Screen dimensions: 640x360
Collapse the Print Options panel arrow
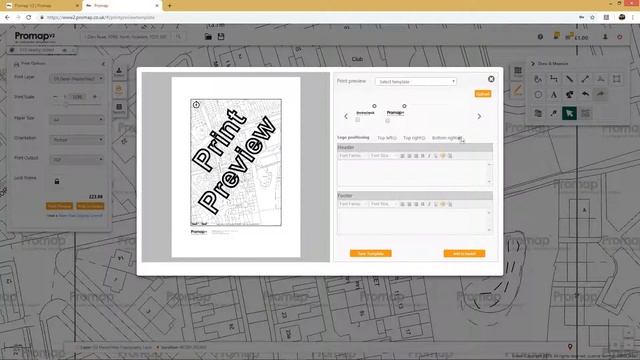click(x=103, y=64)
